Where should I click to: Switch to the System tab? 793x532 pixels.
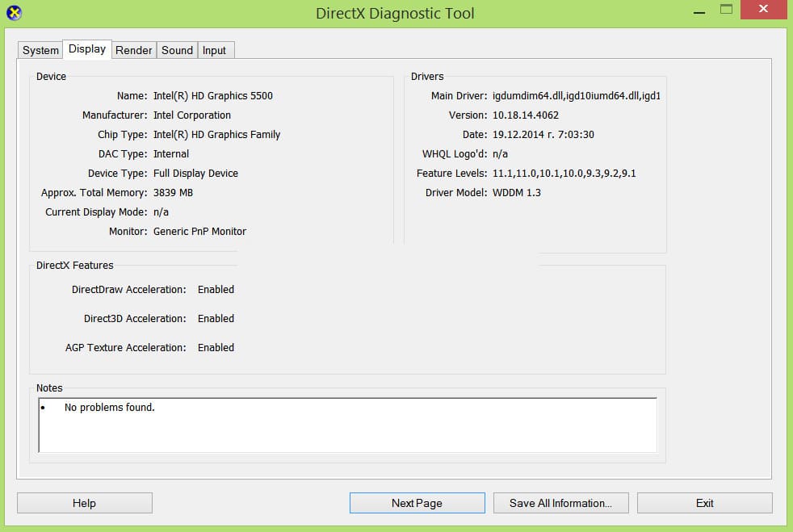pos(40,50)
